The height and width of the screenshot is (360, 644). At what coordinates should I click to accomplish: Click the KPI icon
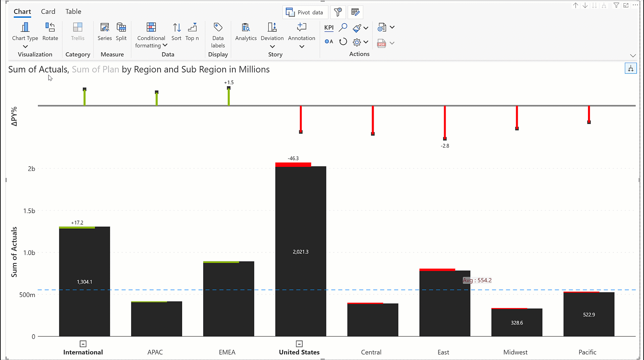(329, 27)
